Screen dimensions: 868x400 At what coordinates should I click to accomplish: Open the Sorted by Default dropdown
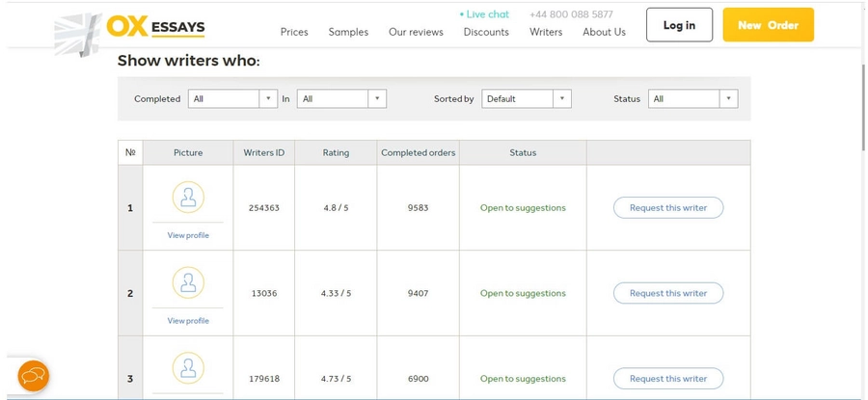527,99
